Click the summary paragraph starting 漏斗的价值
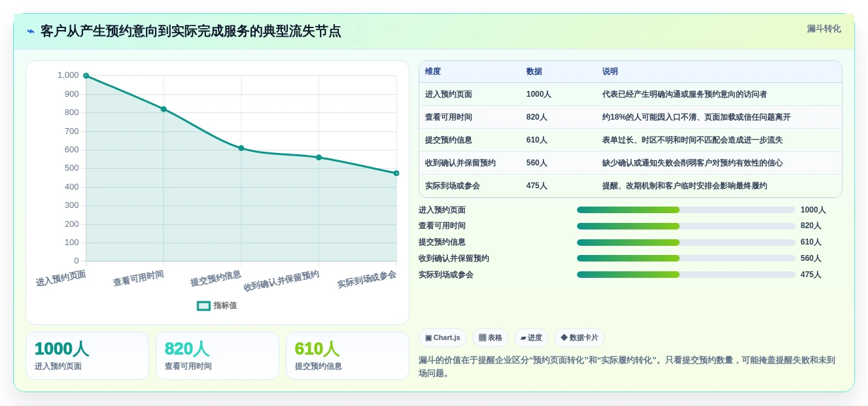Image resolution: width=868 pixels, height=406 pixels. point(627,367)
